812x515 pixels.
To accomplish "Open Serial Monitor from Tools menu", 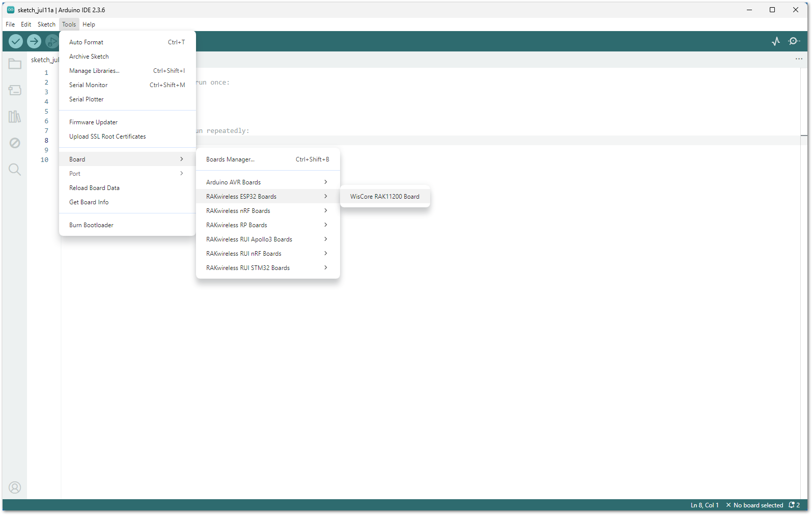I will coord(127,85).
